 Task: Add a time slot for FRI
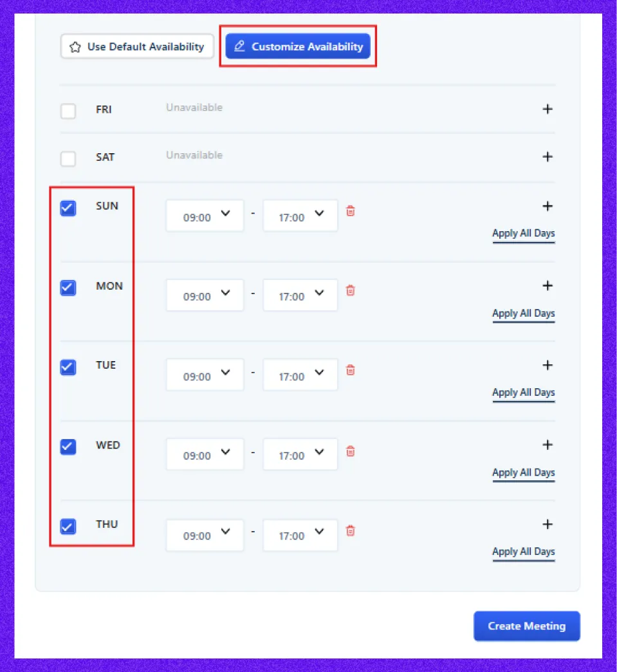click(x=547, y=109)
